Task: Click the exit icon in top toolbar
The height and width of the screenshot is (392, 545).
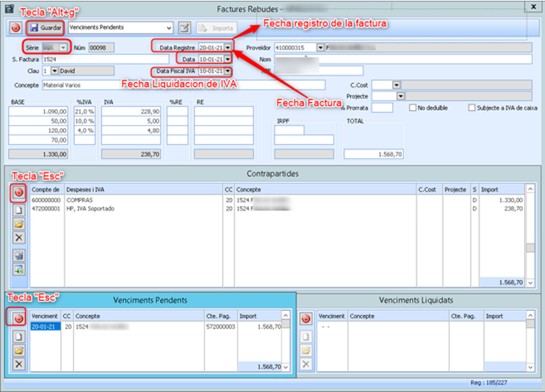Action: click(x=16, y=28)
